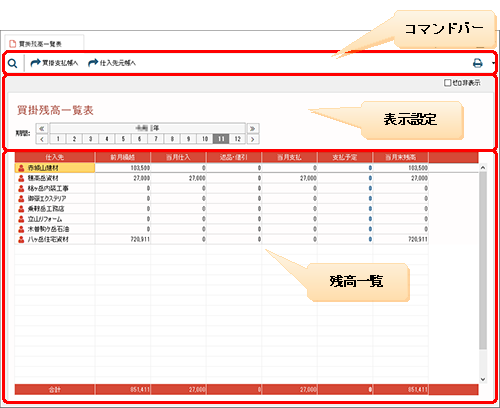
Task: Select month 1 in period selector
Action: pyautogui.click(x=58, y=139)
